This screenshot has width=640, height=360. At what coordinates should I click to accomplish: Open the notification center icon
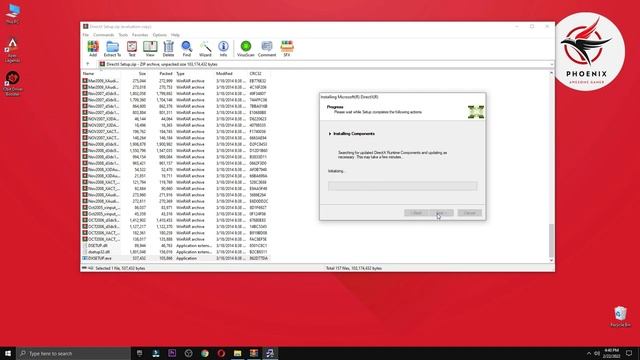(629, 353)
